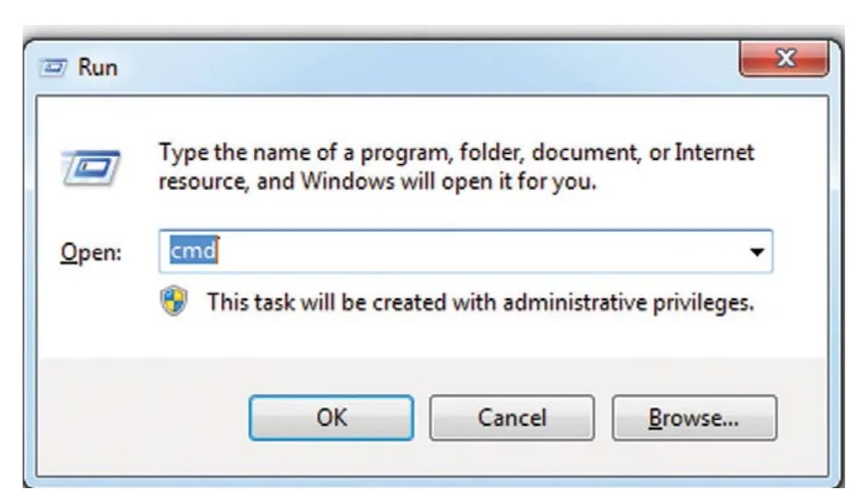
Task: Click the "Run" title text
Action: (98, 67)
